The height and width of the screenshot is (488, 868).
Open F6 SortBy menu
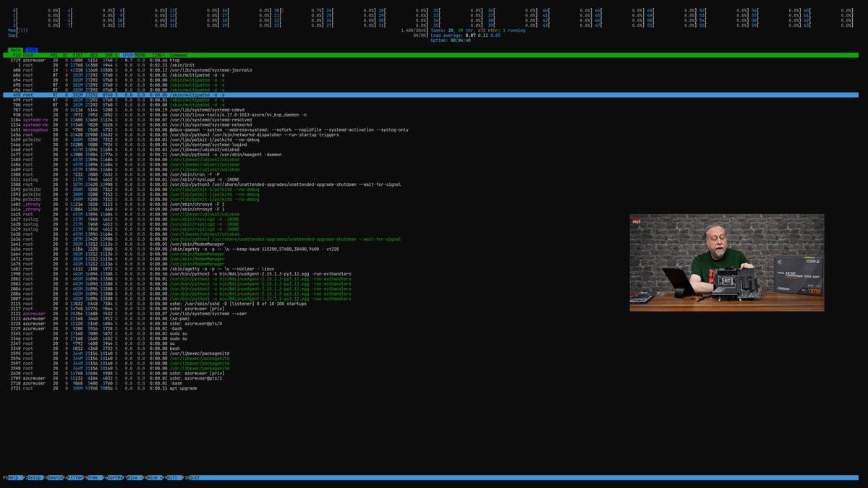pyautogui.click(x=113, y=478)
